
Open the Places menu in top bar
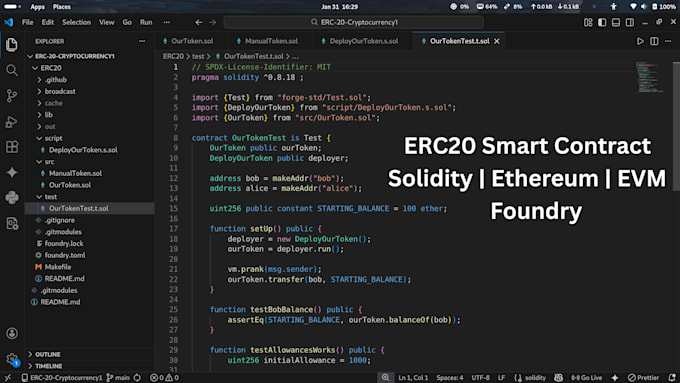pyautogui.click(x=62, y=7)
